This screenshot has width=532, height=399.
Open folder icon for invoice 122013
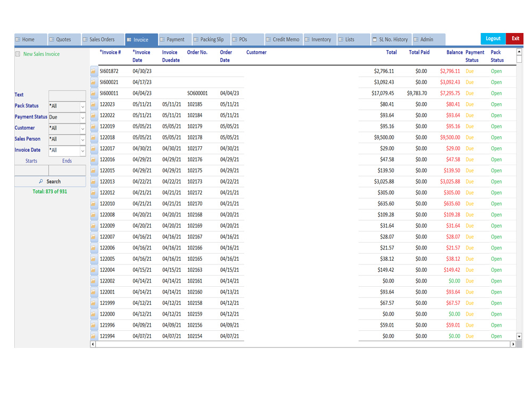pos(93,181)
